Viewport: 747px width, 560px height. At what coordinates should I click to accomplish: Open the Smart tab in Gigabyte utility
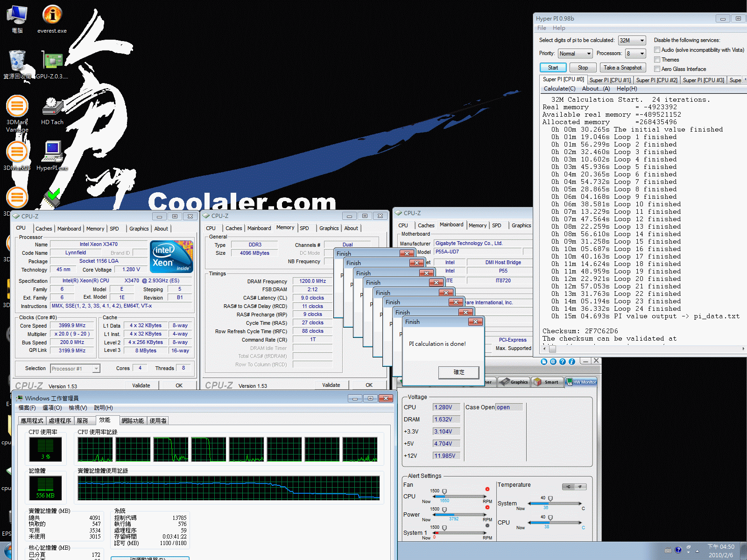click(548, 382)
